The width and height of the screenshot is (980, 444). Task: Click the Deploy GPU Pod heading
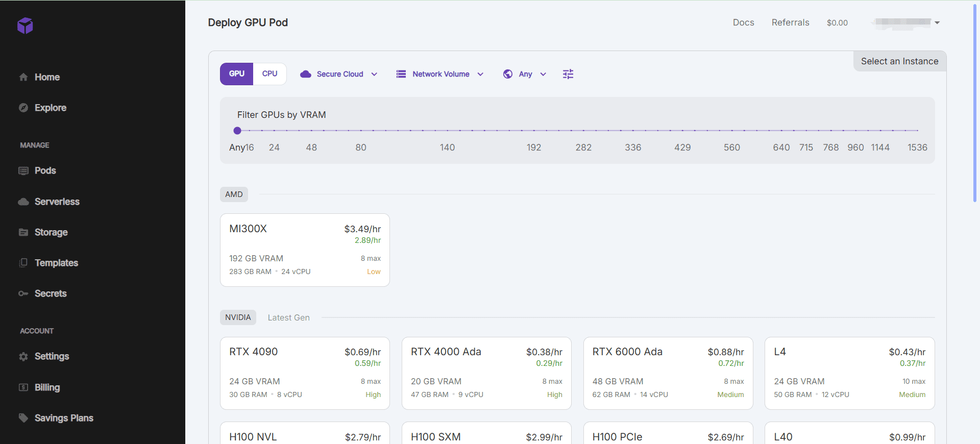(x=248, y=22)
